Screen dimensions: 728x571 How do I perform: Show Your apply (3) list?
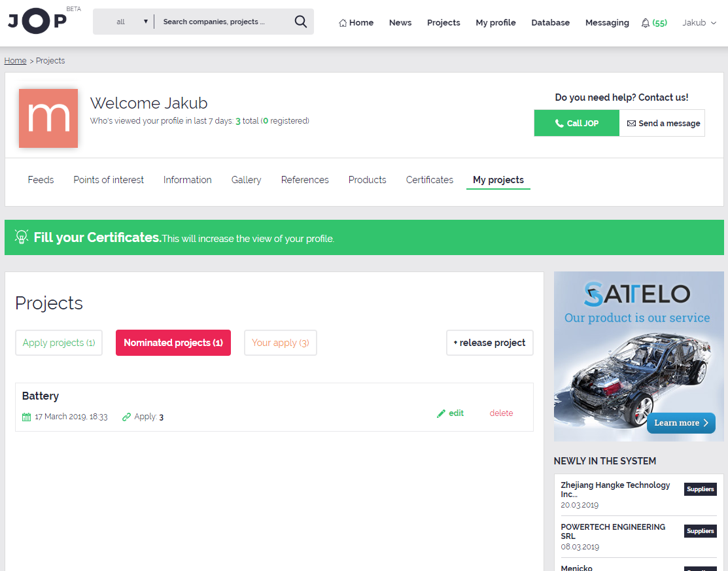tap(281, 343)
